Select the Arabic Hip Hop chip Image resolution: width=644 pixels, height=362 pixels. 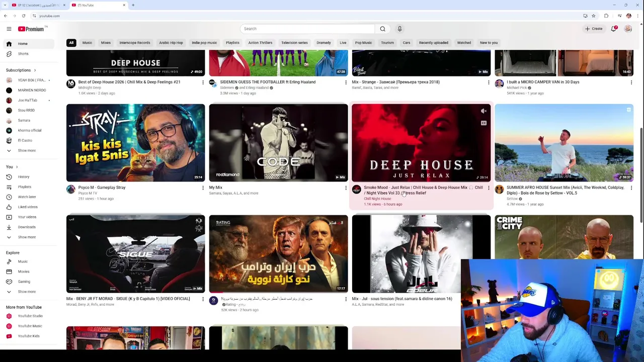coord(171,43)
